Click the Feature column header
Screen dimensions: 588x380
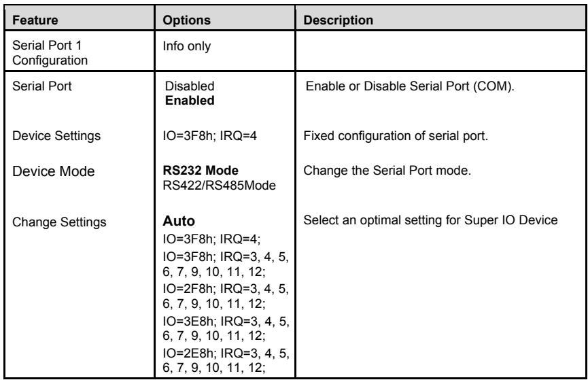click(35, 20)
